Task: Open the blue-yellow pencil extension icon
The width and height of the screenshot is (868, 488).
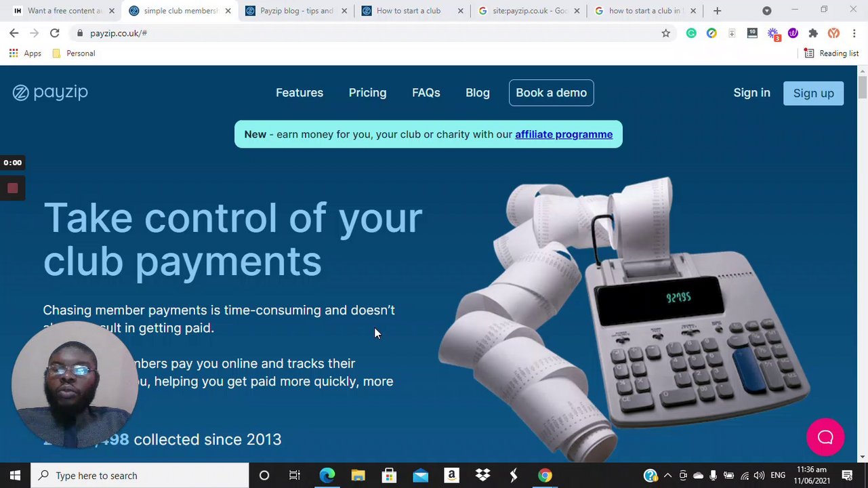Action: coord(711,33)
